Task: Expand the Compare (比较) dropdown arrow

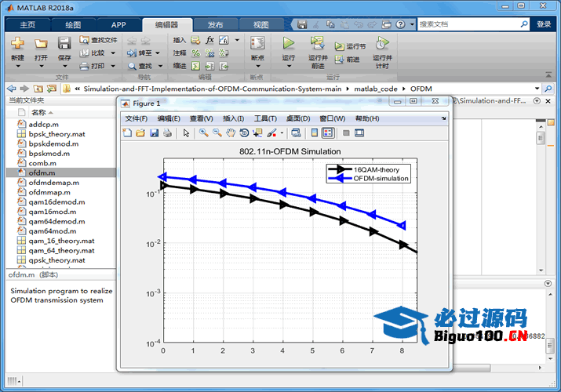Action: click(x=113, y=53)
